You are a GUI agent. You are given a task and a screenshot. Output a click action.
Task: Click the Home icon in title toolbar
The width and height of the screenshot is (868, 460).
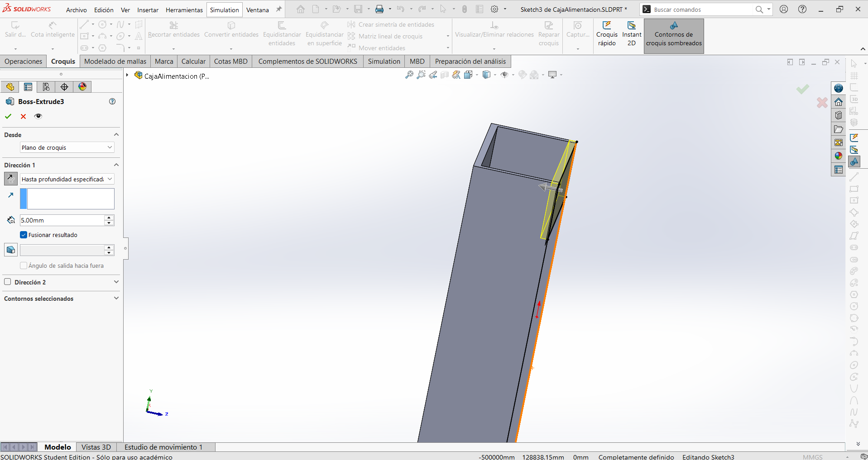click(301, 9)
